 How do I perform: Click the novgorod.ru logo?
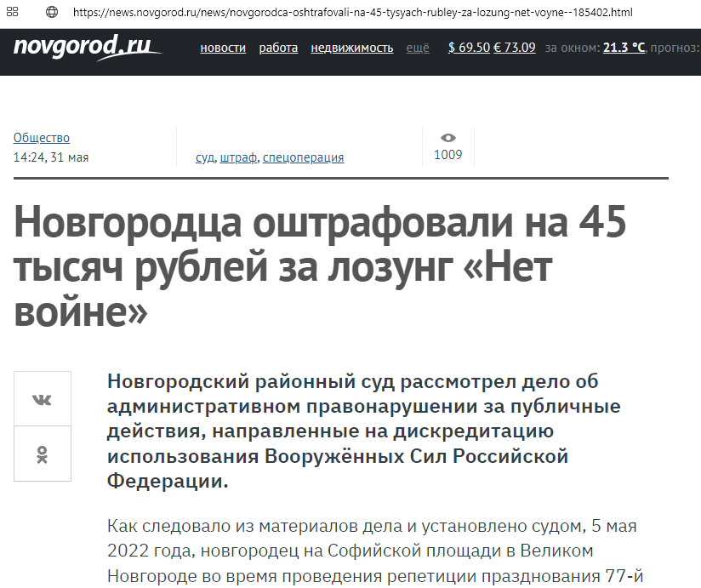87,48
